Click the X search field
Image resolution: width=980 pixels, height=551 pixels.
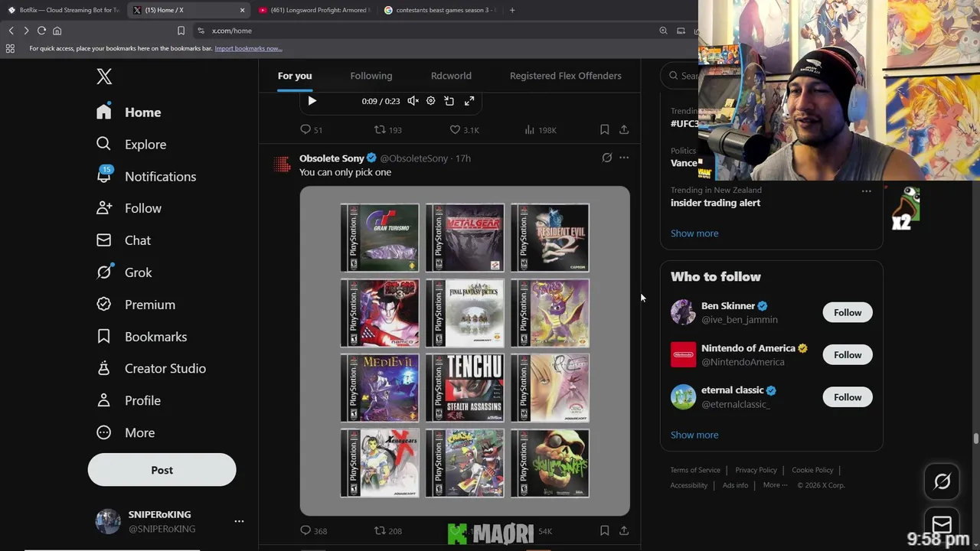680,76
